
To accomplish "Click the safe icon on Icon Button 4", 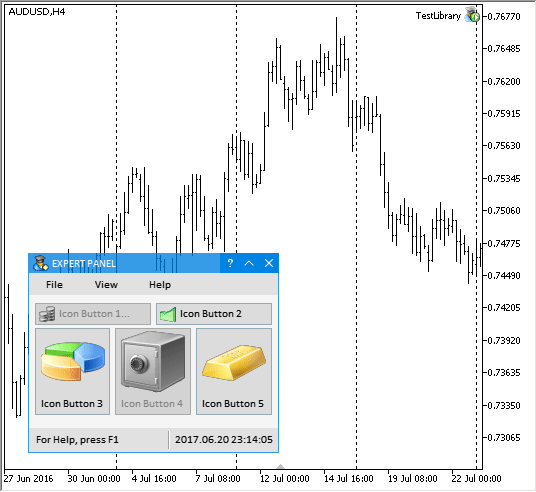I will tap(153, 361).
